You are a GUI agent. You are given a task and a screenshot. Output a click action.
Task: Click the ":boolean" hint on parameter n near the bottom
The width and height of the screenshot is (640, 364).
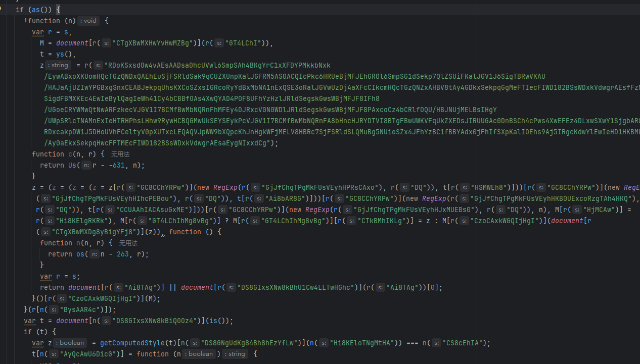pos(199,354)
